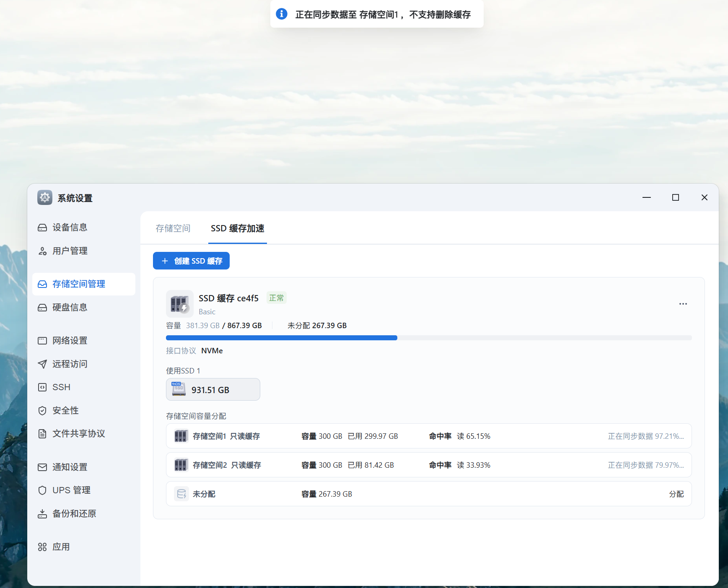Open the three-dot menu for SSD 缓存 ce4f5
The height and width of the screenshot is (588, 728).
pyautogui.click(x=683, y=304)
